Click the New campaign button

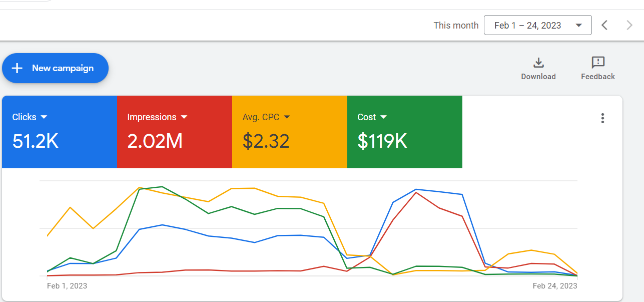tap(55, 68)
